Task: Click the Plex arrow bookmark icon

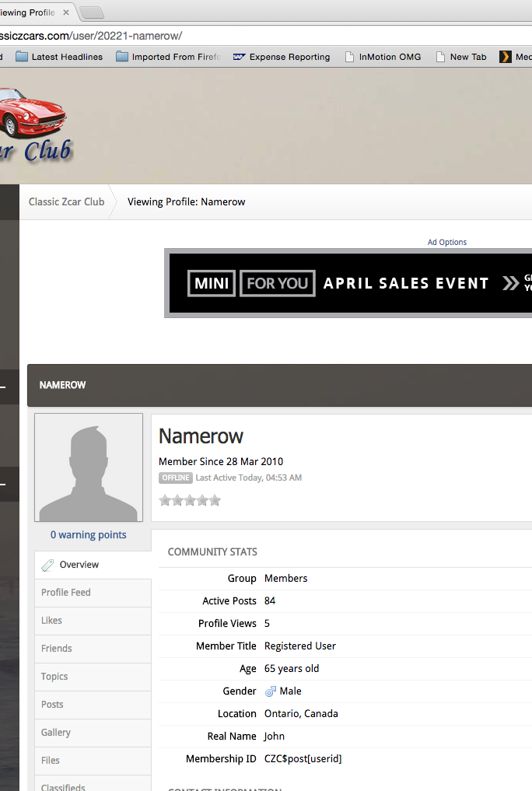Action: click(505, 57)
